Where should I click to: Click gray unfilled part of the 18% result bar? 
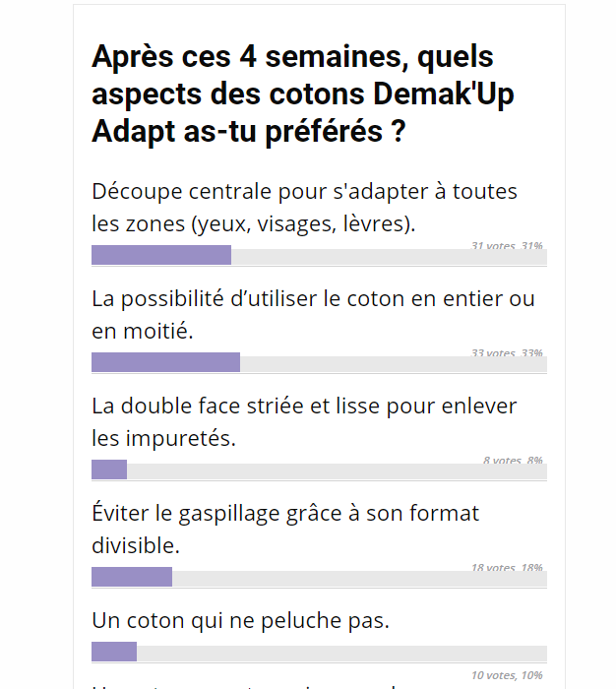tap(359, 579)
